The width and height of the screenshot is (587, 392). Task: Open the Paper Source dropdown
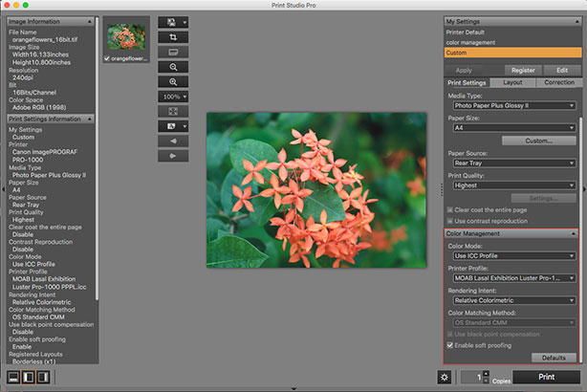(x=514, y=163)
